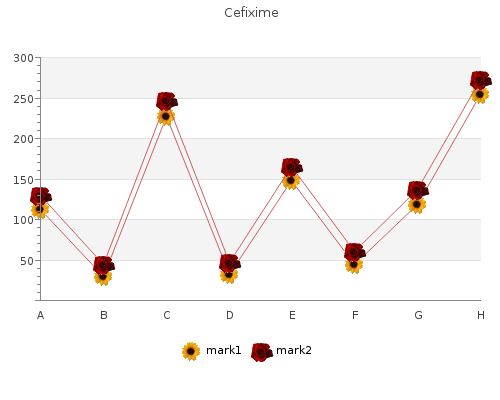Click the sunflower marker at category G
Viewport: 500px width, 400px height.
tap(417, 204)
